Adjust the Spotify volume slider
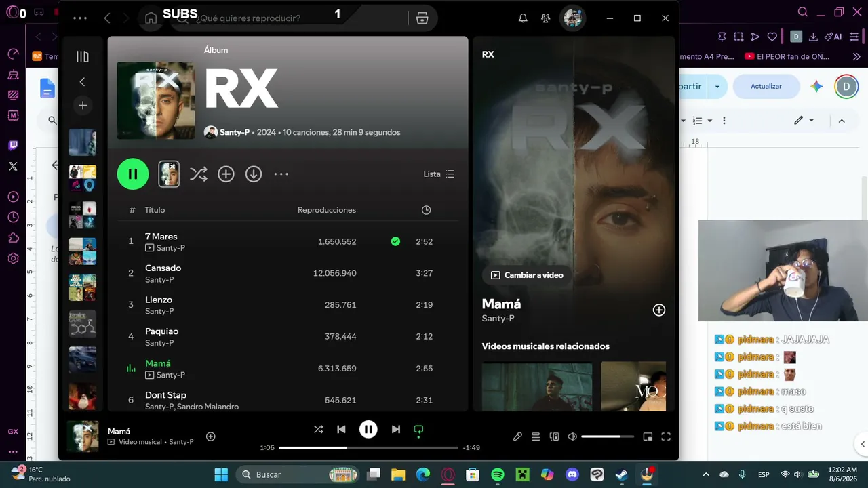868x488 pixels. [608, 436]
